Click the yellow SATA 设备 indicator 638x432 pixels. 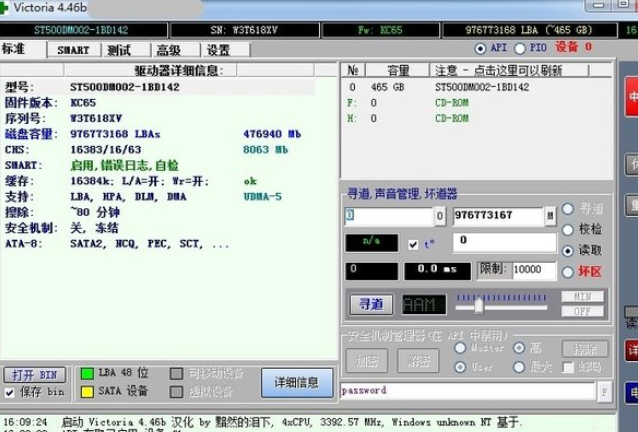[x=87, y=391]
